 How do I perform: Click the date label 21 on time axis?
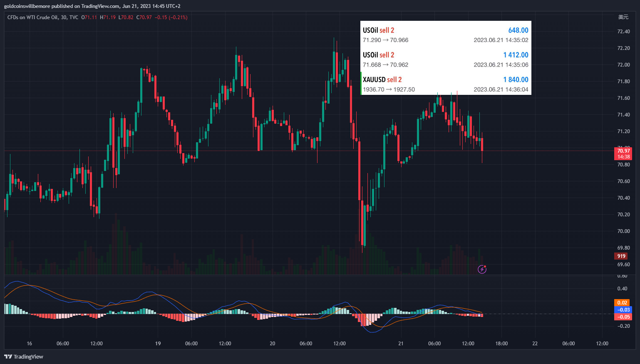[x=401, y=344]
